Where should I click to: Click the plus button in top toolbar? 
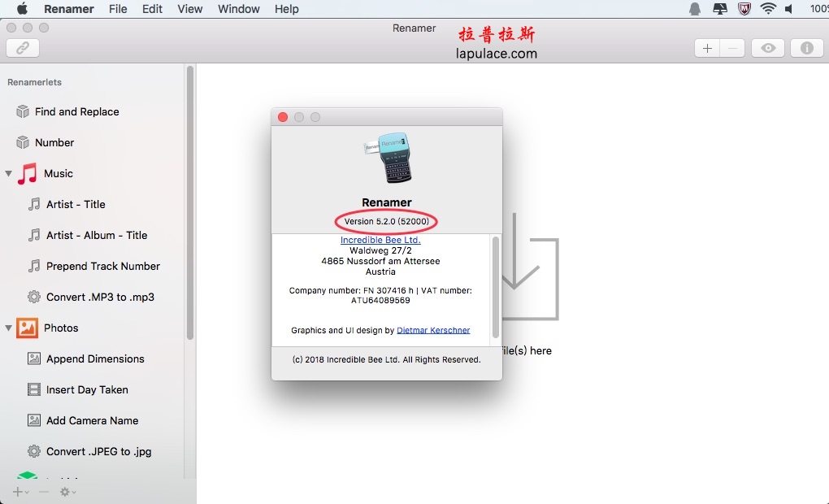coord(707,48)
